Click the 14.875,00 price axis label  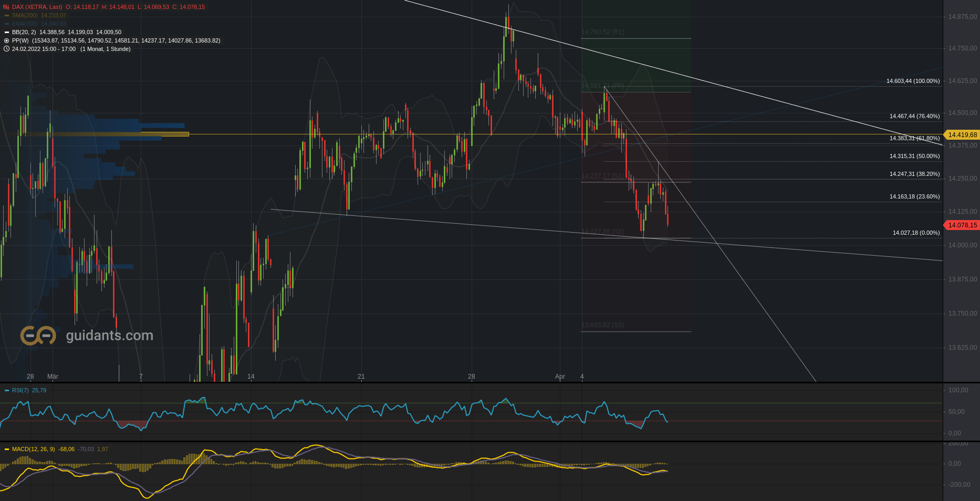point(963,17)
